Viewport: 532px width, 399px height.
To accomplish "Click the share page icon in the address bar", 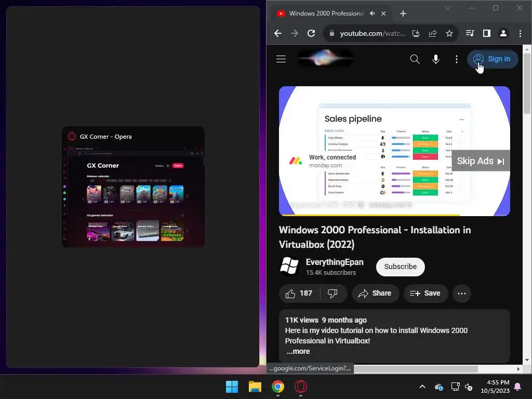I will pos(433,33).
